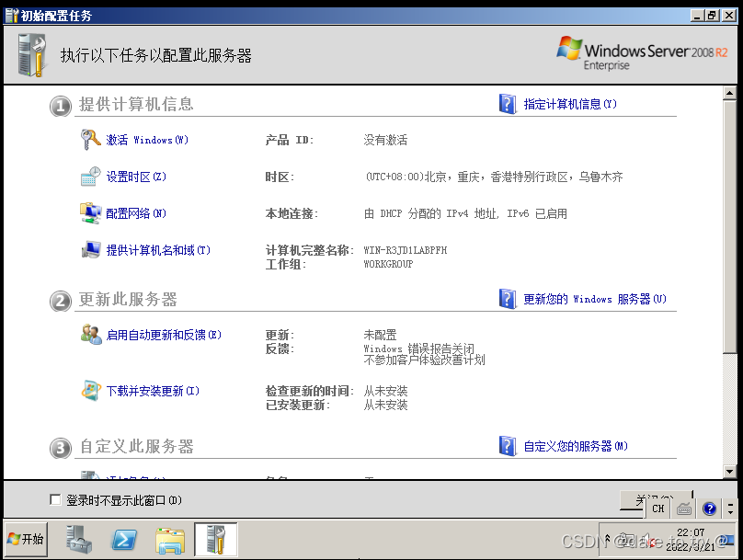Click the computer name WIN-R3JD1LABPFH
This screenshot has height=560, width=743.
pyautogui.click(x=406, y=250)
